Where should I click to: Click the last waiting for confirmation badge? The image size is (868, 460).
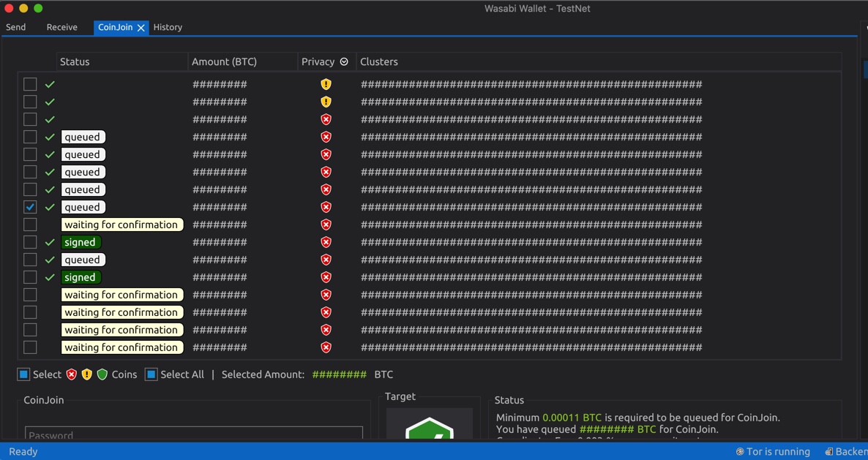click(x=121, y=347)
